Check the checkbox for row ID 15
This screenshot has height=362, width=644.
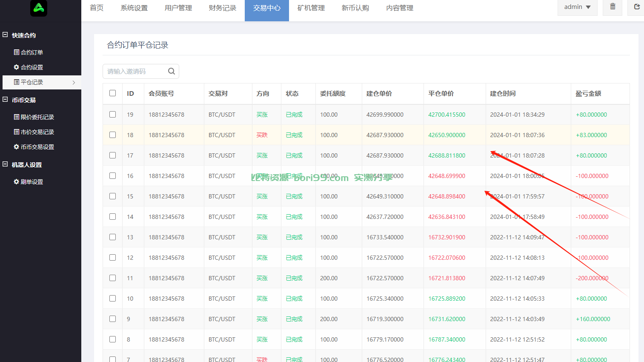pyautogui.click(x=113, y=196)
